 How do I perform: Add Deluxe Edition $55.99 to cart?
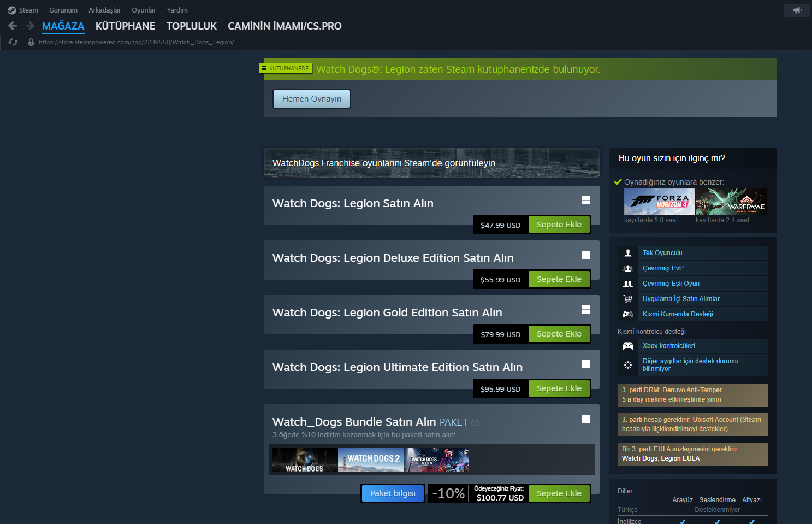pos(559,279)
